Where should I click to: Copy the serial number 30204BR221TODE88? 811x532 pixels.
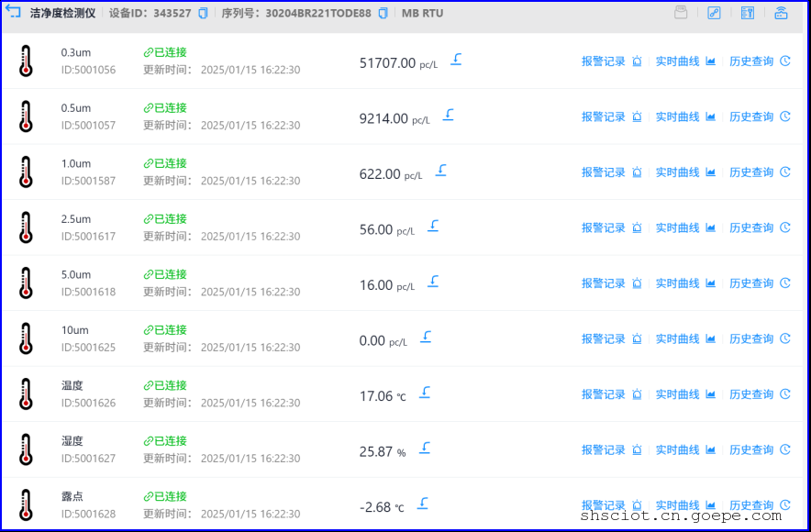(x=383, y=14)
